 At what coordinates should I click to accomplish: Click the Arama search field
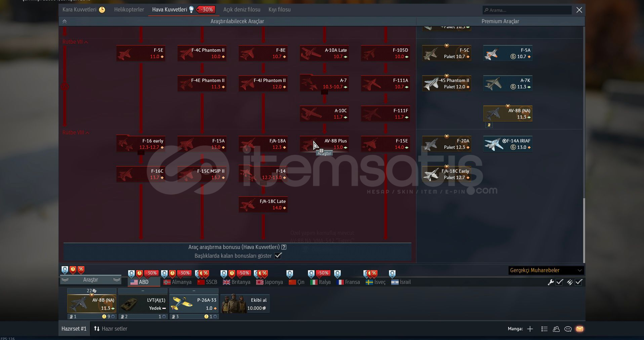point(527,10)
